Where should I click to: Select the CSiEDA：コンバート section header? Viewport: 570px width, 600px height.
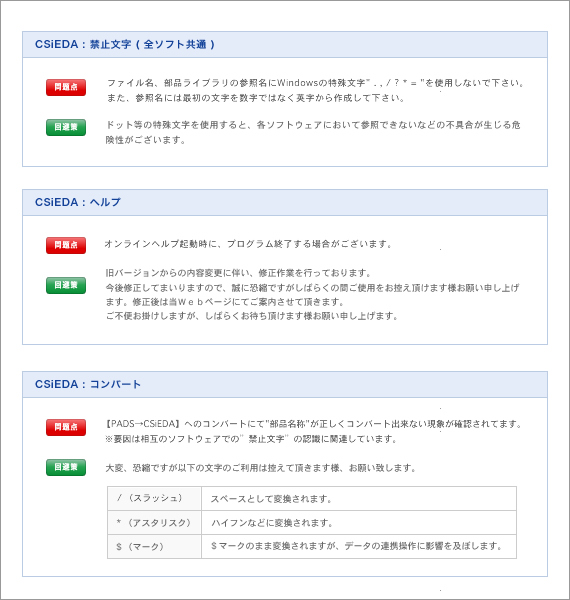pos(285,385)
